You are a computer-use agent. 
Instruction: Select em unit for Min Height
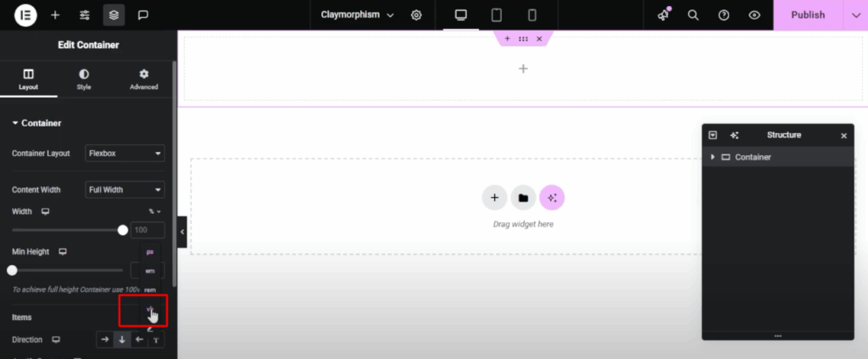[x=150, y=271]
